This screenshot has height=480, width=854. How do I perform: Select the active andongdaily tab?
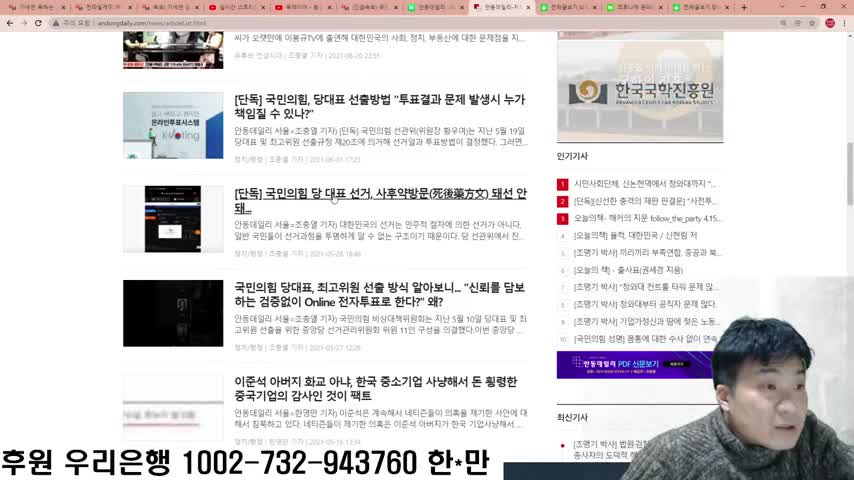pyautogui.click(x=501, y=8)
